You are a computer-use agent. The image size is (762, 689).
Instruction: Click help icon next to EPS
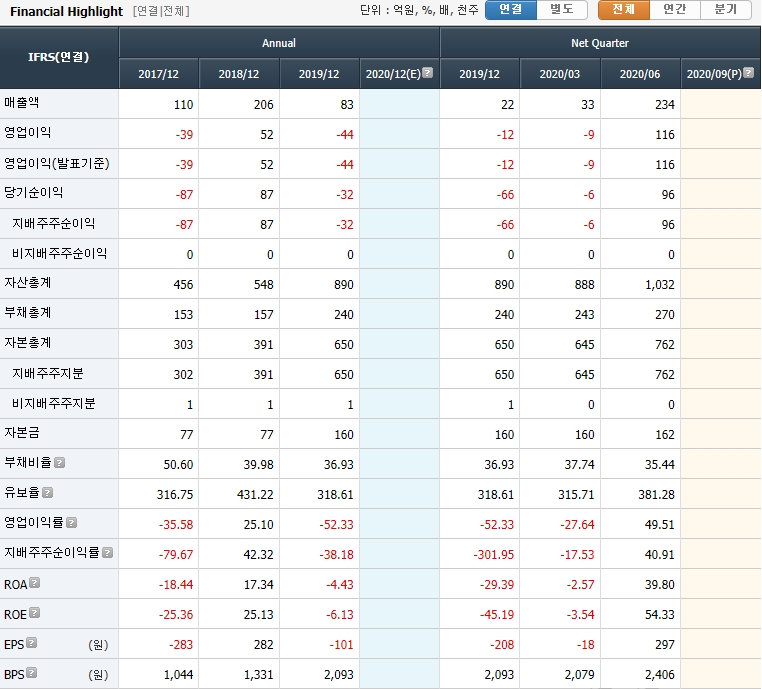[32, 643]
